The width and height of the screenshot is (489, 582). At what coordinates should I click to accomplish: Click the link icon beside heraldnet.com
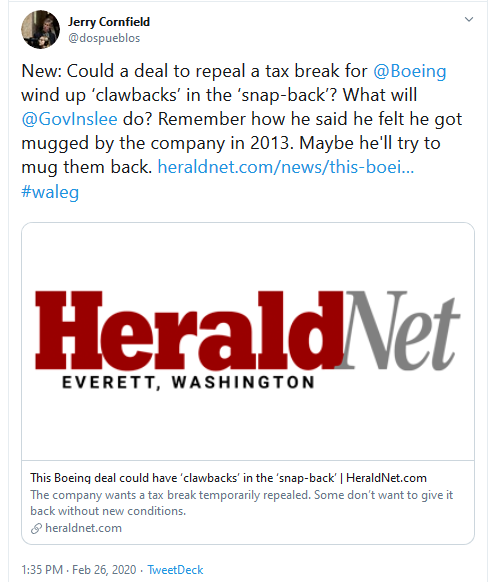[36, 528]
